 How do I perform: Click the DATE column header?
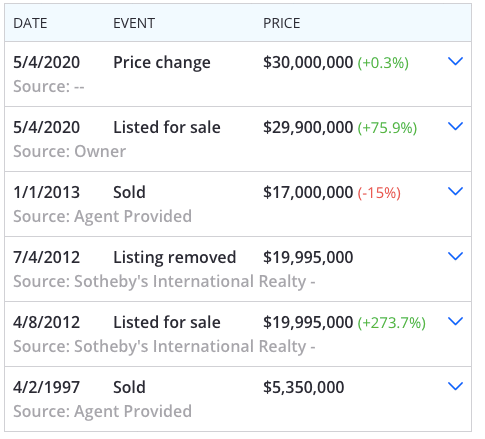30,23
